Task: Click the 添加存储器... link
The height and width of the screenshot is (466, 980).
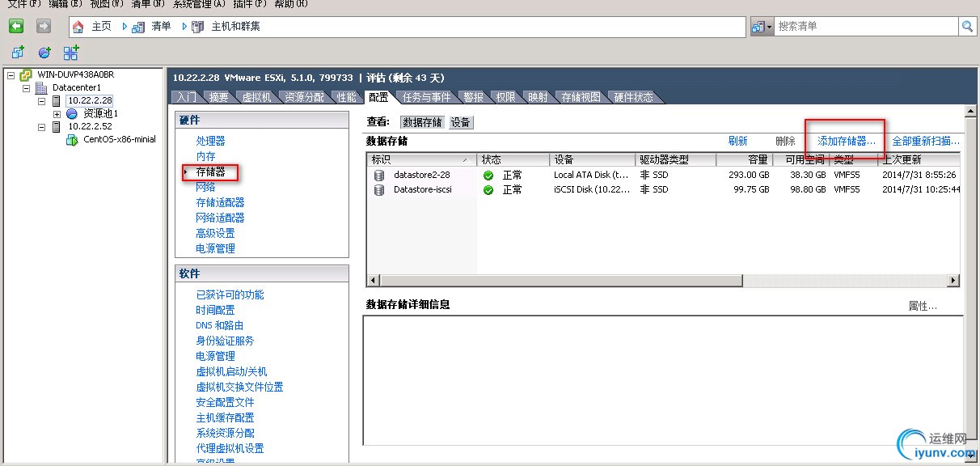Action: (x=846, y=141)
